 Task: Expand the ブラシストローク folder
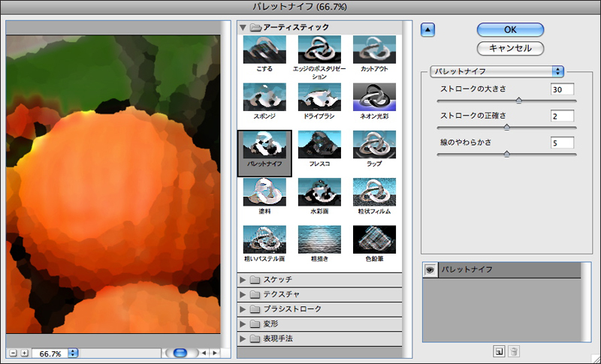tap(243, 309)
